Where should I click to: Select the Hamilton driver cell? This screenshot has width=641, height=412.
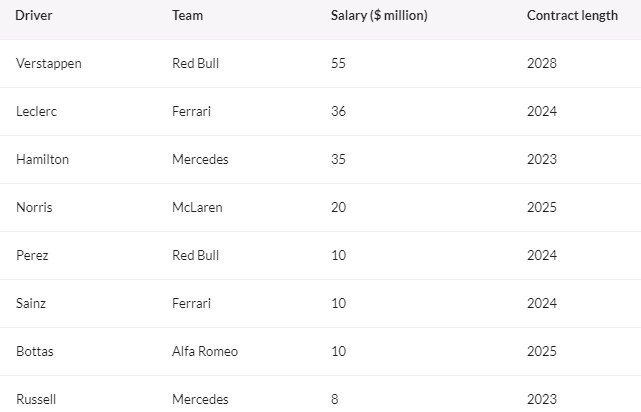(x=43, y=160)
